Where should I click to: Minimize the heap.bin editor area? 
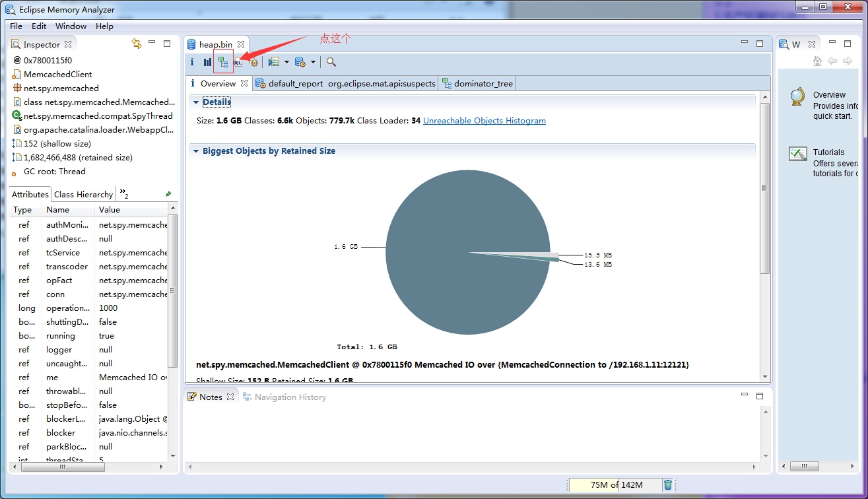click(745, 42)
